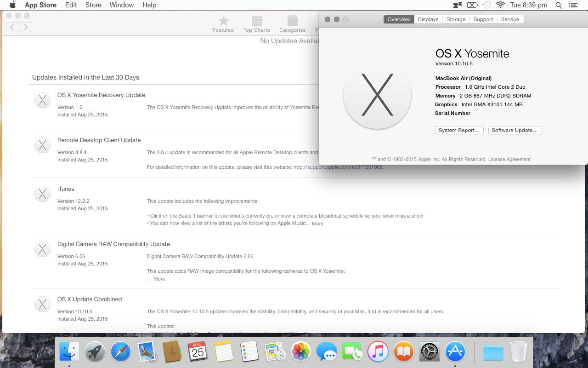Open Photos from the Dock
This screenshot has width=588, height=368.
(301, 352)
